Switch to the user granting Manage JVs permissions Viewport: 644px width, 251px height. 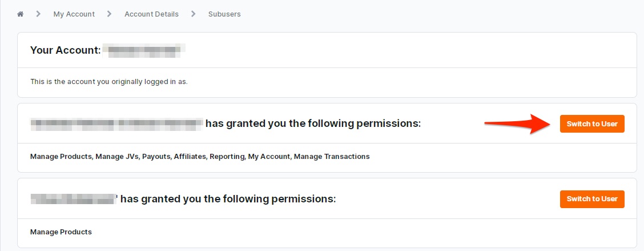[592, 124]
